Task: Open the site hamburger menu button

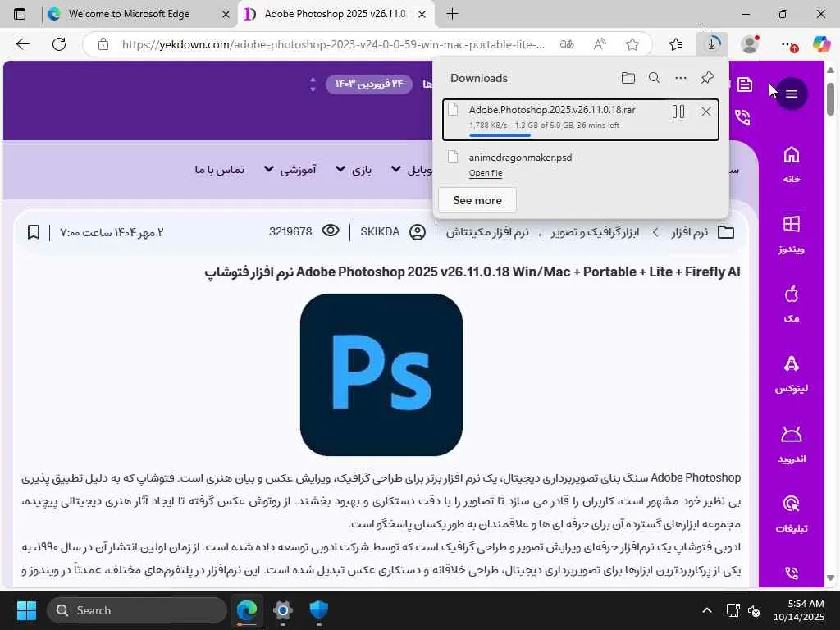Action: (x=792, y=94)
